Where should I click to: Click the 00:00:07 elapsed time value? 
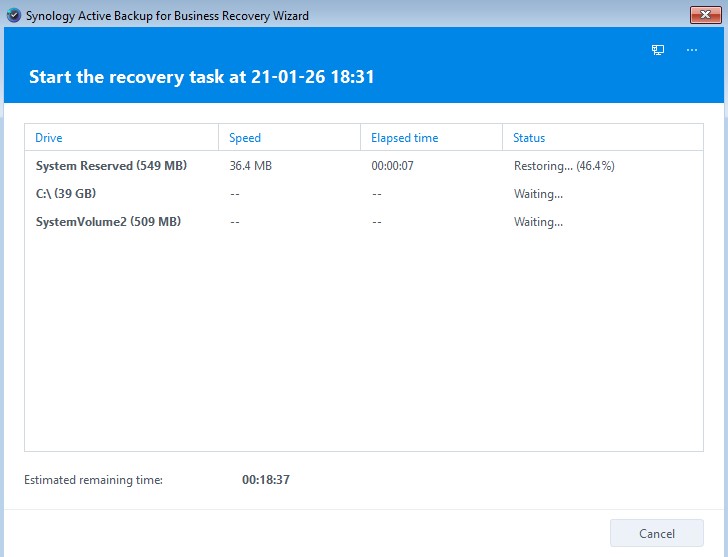tap(392, 166)
